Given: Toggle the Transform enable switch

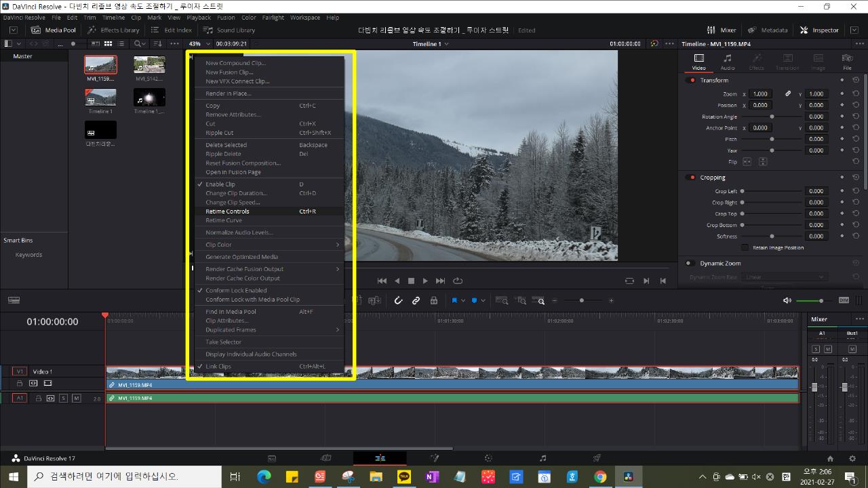Looking at the screenshot, I should coord(692,80).
